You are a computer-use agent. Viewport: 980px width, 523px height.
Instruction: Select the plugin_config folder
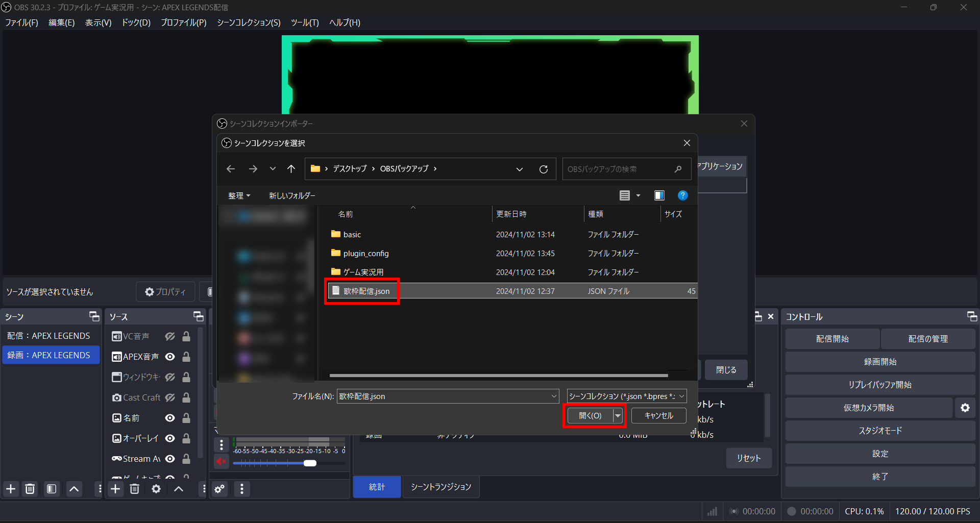pyautogui.click(x=512, y=253)
